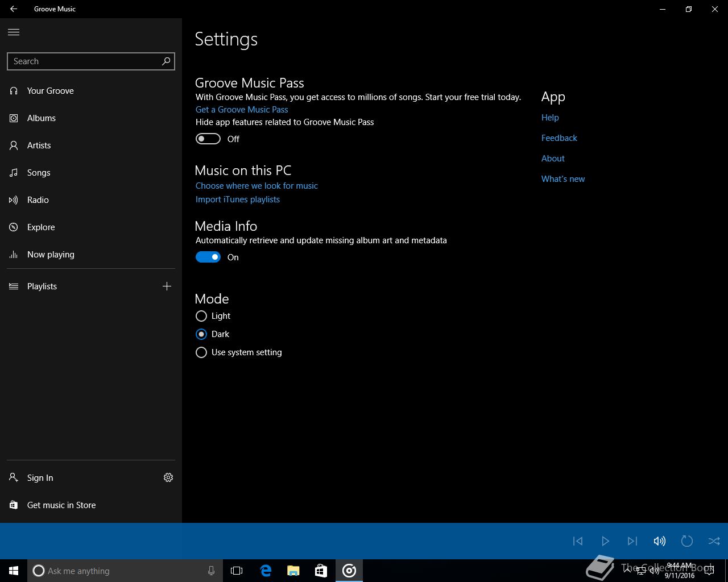Image resolution: width=728 pixels, height=582 pixels.
Task: Click the Explore compass icon
Action: [x=14, y=227]
